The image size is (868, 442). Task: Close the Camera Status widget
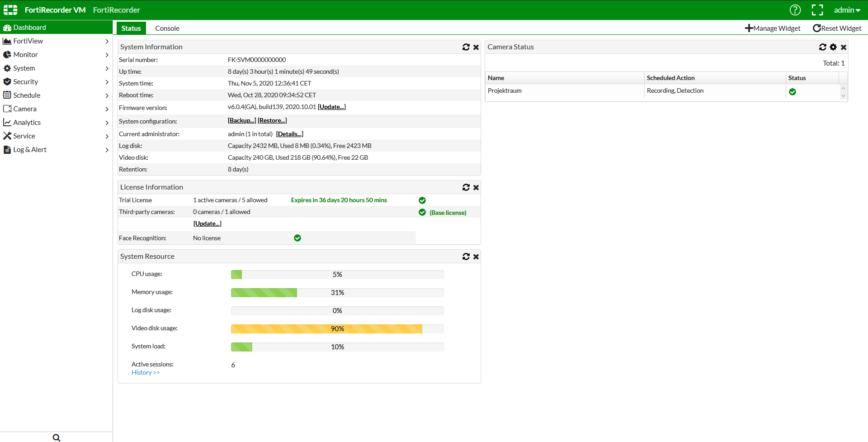844,47
